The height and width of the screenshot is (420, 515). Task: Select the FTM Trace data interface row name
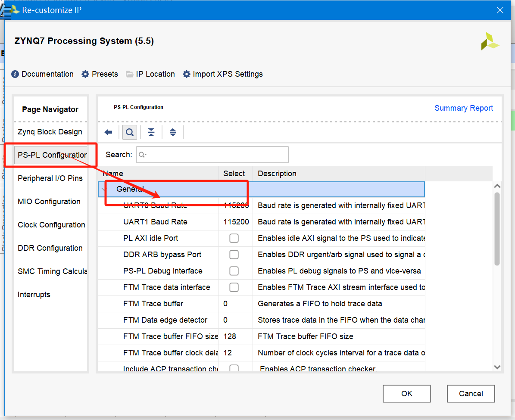166,288
